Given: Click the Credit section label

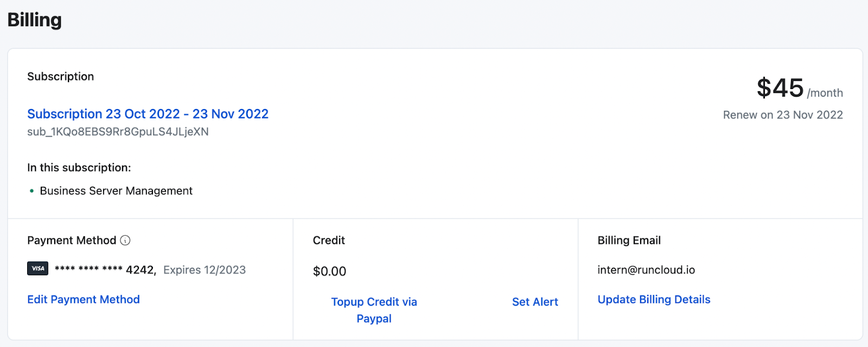Looking at the screenshot, I should 329,241.
